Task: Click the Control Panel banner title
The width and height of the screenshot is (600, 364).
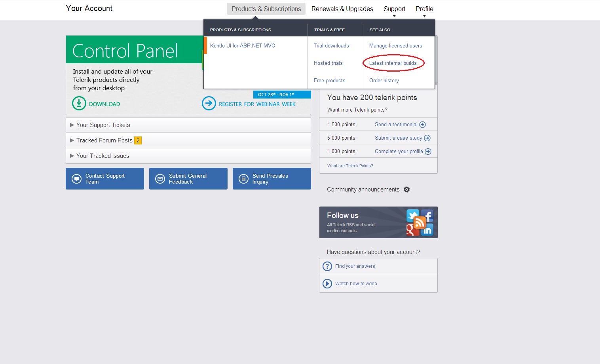Action: point(125,51)
